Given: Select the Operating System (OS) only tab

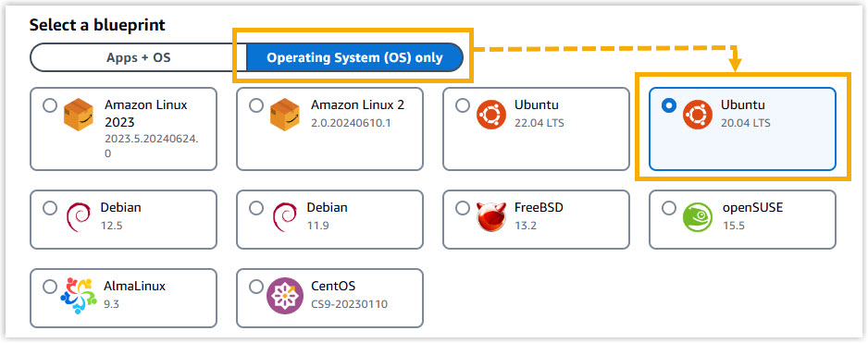Looking at the screenshot, I should coord(354,57).
